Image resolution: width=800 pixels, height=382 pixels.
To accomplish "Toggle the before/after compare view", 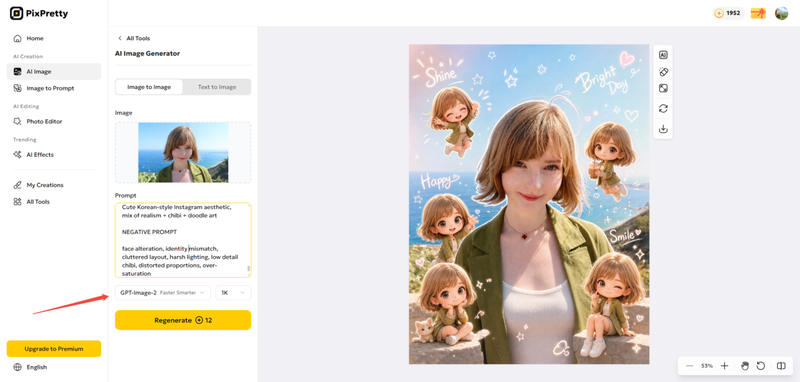I will tap(781, 366).
